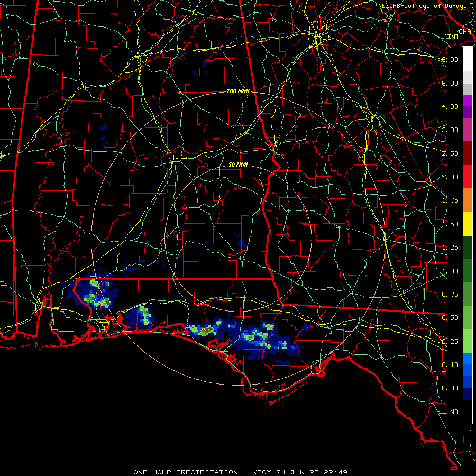Screen dimensions: 476x476
Task: Click the ND legend label
Action: [x=454, y=412]
